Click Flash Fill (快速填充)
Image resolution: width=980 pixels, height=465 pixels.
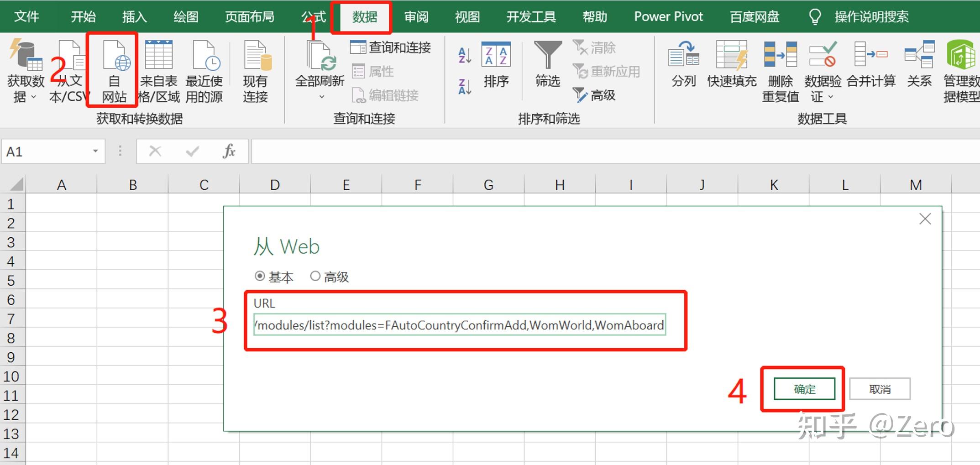click(732, 64)
